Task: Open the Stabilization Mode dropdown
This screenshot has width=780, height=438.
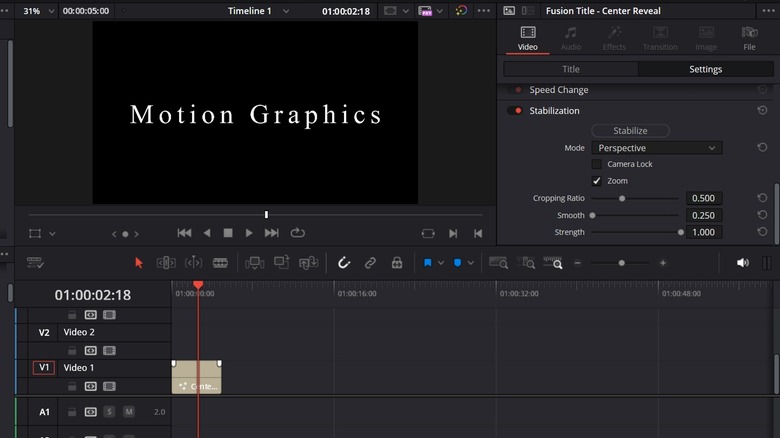Action: point(656,148)
